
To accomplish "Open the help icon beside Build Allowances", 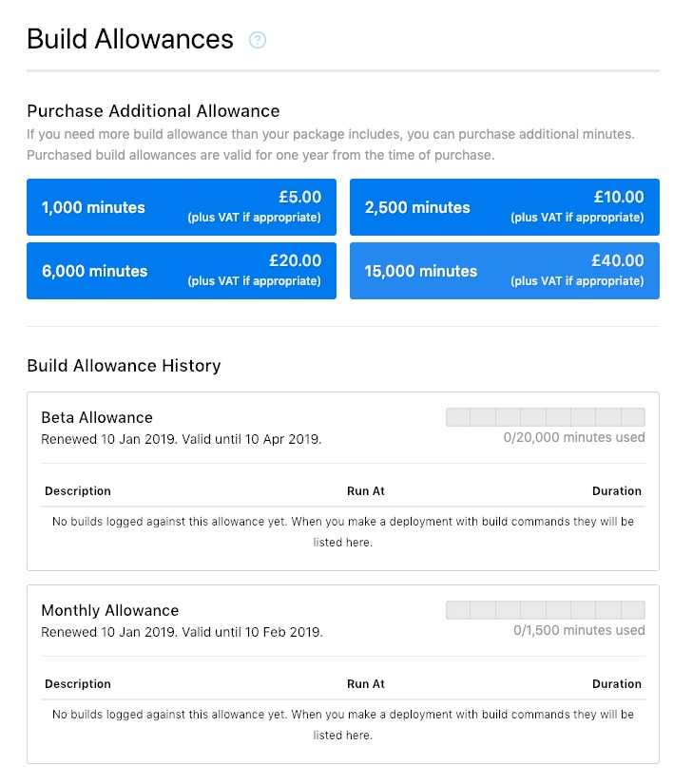I will 258,40.
